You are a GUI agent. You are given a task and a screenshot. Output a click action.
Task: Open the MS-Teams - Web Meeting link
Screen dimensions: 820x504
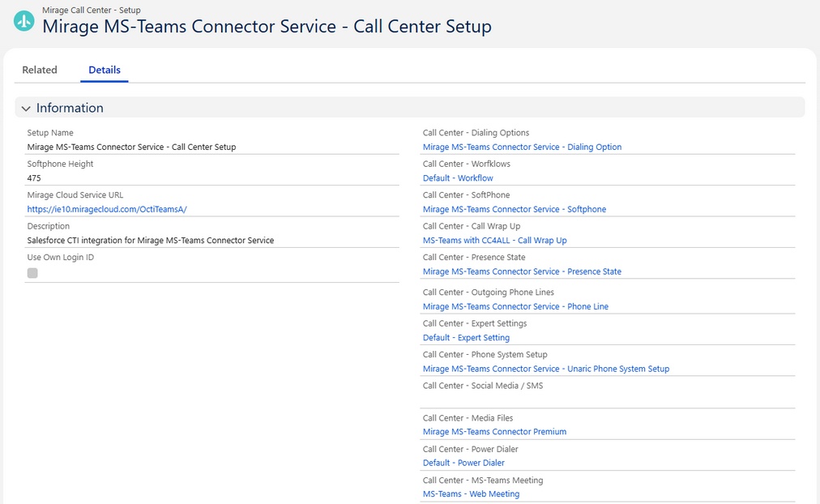pos(472,493)
